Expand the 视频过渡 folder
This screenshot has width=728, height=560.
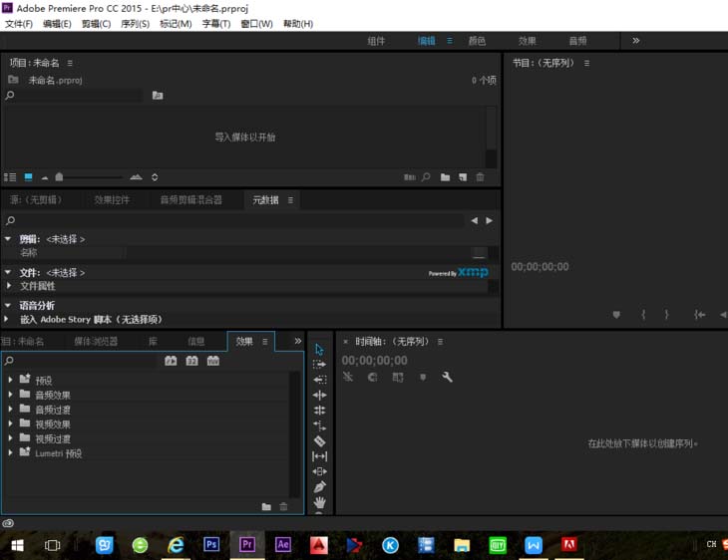[x=10, y=438]
